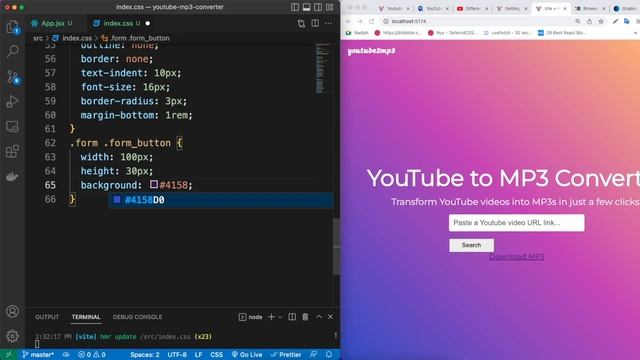The image size is (640, 360).
Task: Click the Paste a Youtube video URL field
Action: pos(517,223)
